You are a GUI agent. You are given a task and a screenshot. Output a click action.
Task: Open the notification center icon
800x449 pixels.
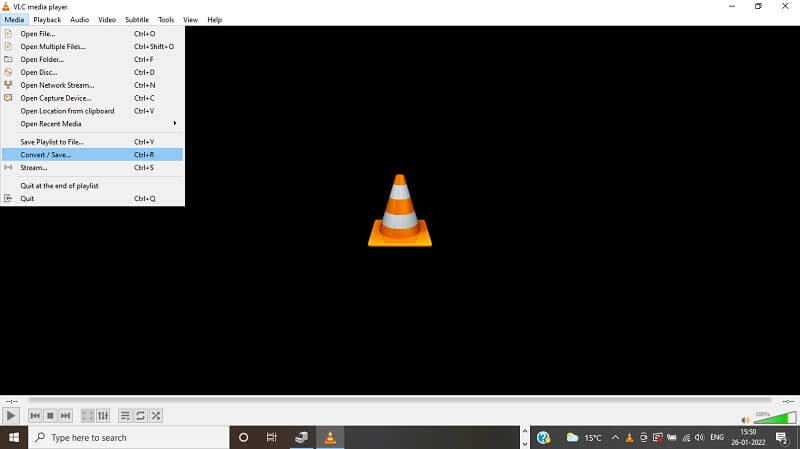click(782, 438)
